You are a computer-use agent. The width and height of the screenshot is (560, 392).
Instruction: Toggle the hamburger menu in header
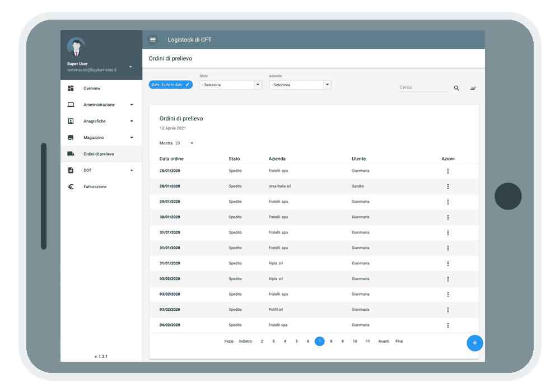coord(153,40)
